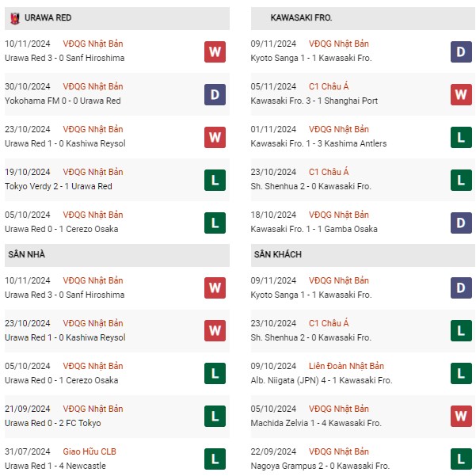Open match Nagoya Grampus 2 - 0 Kawasaki Fro.
Screen dimensions: 476x476
[x=320, y=466]
